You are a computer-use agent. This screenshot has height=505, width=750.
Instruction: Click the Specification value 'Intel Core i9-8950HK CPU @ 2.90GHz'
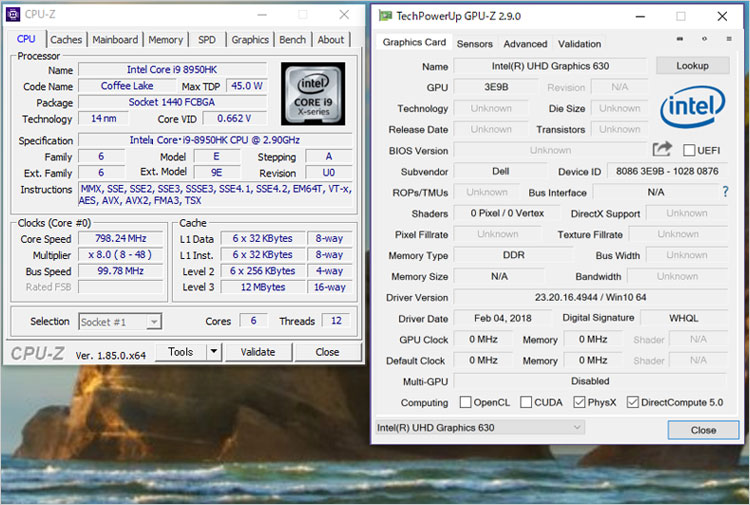pyautogui.click(x=215, y=140)
